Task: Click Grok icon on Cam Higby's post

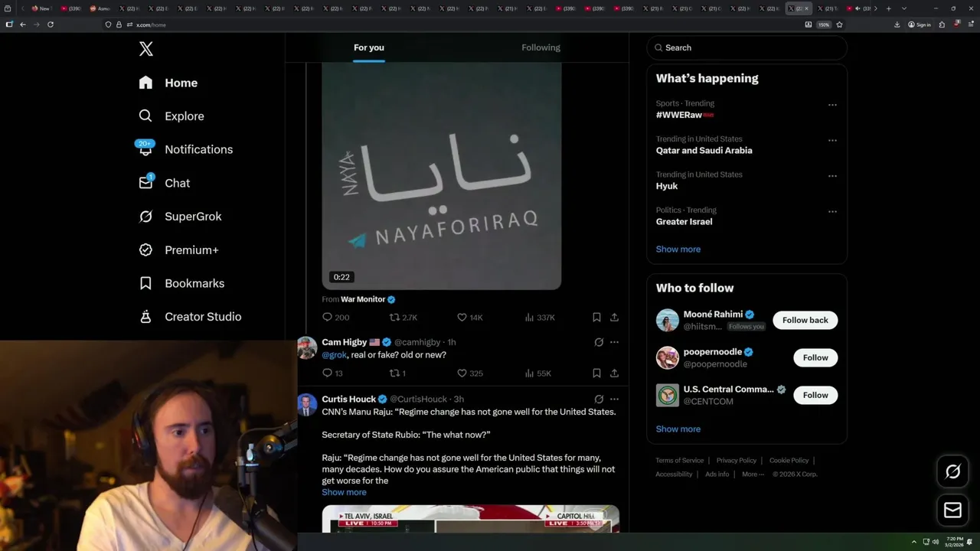Action: [599, 342]
